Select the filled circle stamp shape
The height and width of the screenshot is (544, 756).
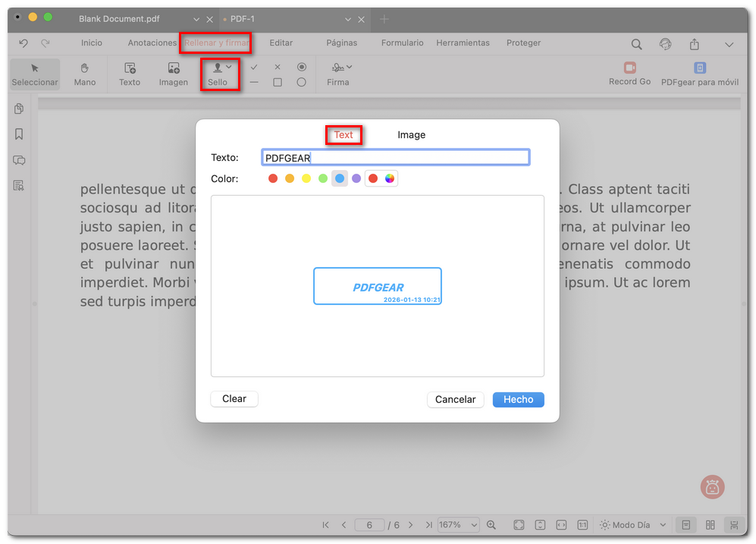pos(302,67)
